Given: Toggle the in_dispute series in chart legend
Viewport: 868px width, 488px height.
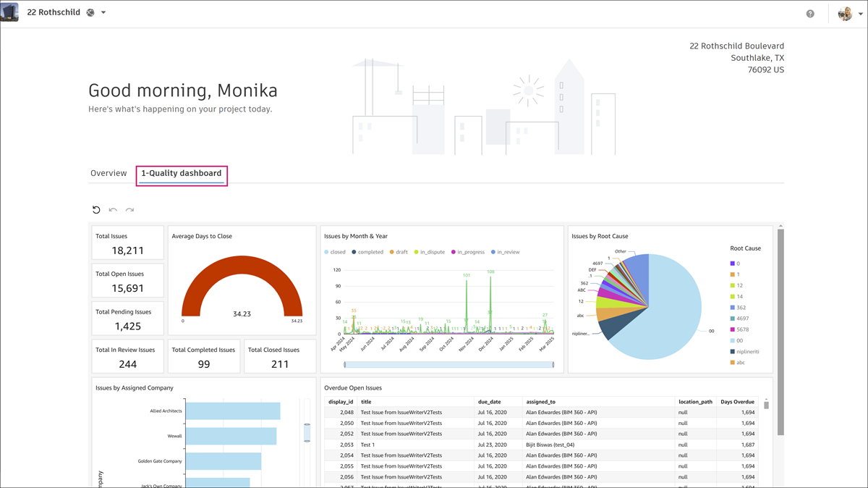Looking at the screenshot, I should point(430,252).
